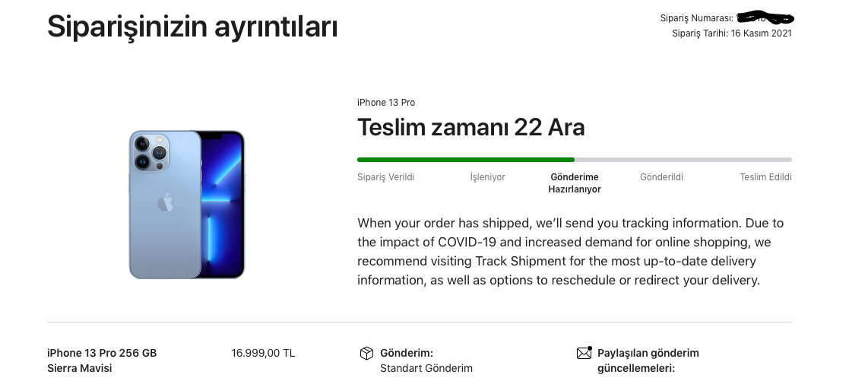Click the green filled part of progress bar

(x=466, y=160)
